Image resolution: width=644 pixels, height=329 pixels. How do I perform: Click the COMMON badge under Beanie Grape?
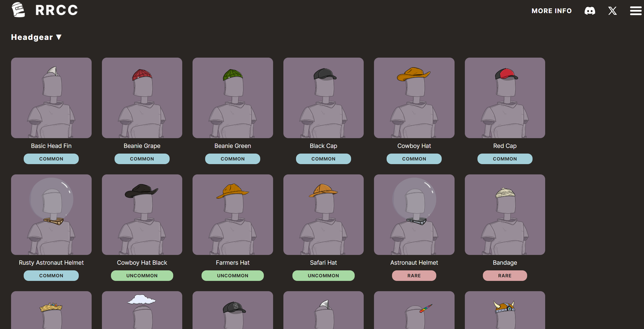coord(142,159)
